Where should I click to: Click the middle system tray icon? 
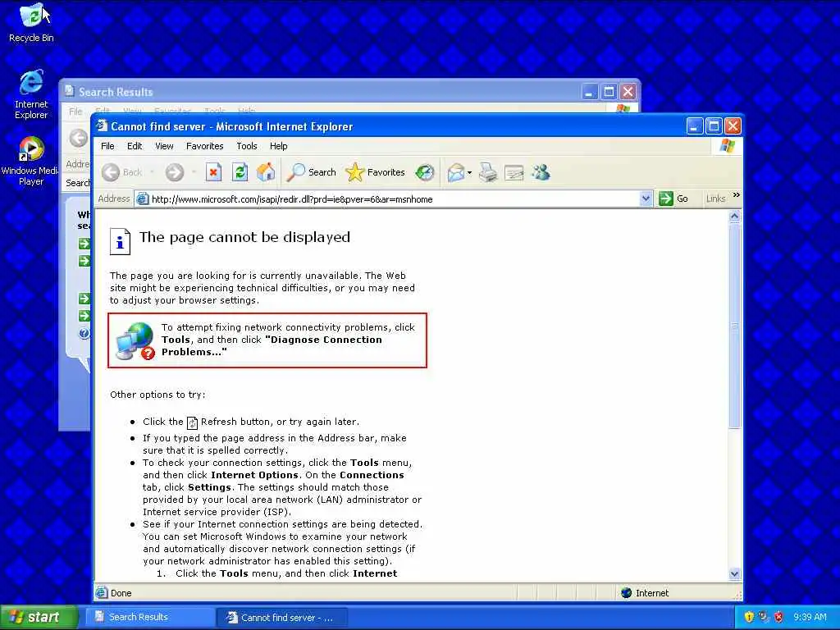[764, 617]
